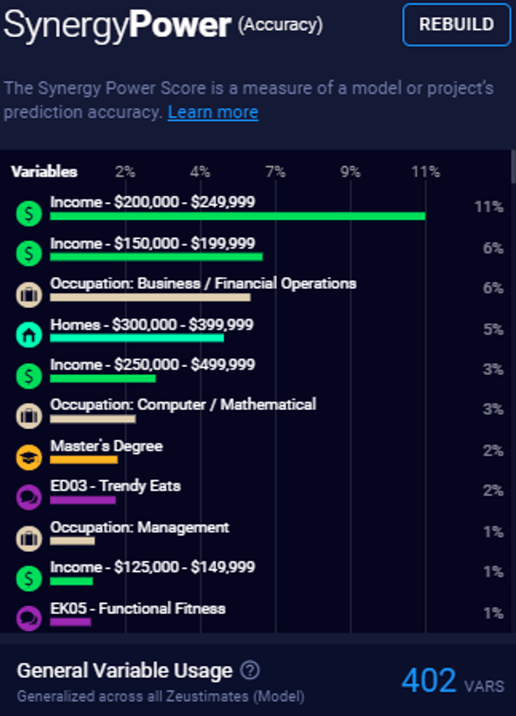
Task: Click the green bar for Income $200,000 - $249,999
Action: [x=237, y=216]
